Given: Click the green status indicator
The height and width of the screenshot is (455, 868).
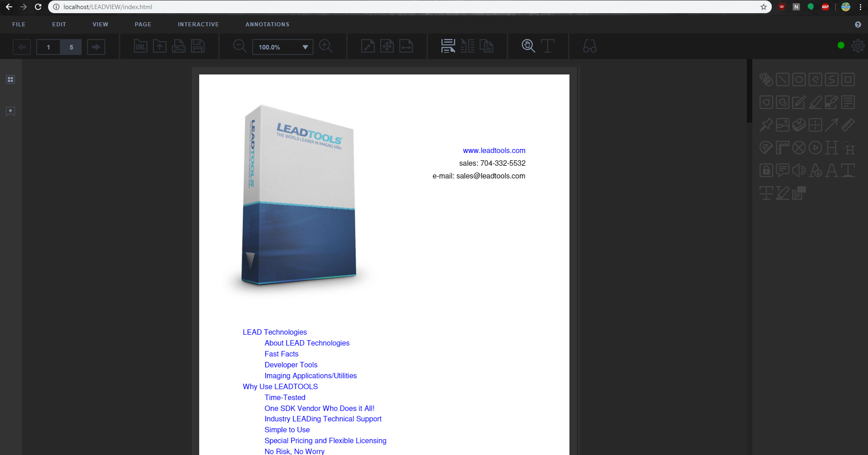Looking at the screenshot, I should (x=841, y=45).
